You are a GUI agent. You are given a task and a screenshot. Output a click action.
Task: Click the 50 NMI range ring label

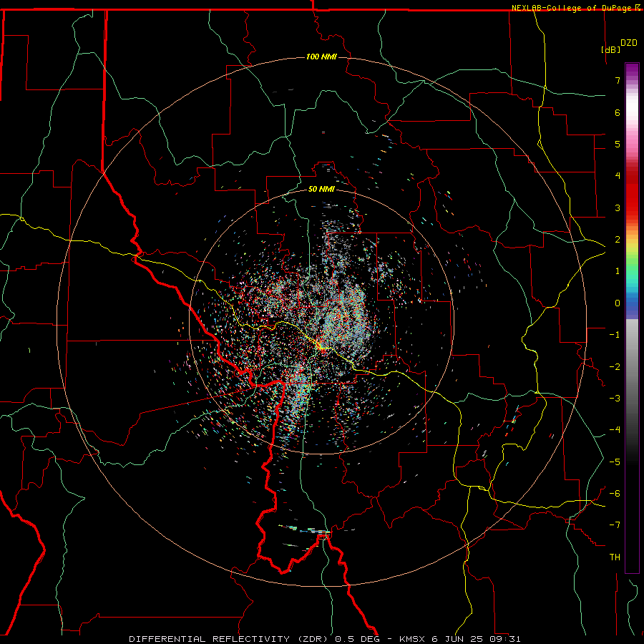[x=321, y=189]
